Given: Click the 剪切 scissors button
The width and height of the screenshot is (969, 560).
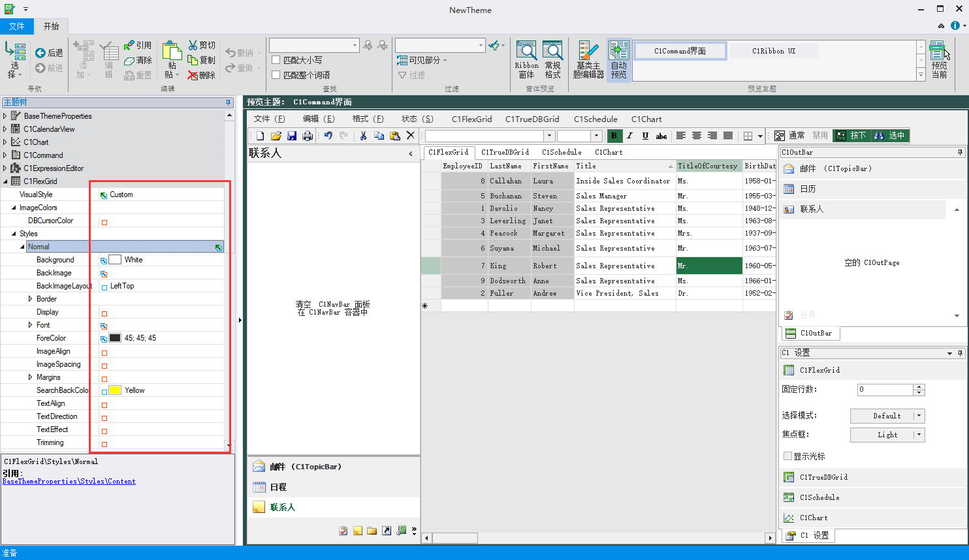Looking at the screenshot, I should 202,45.
